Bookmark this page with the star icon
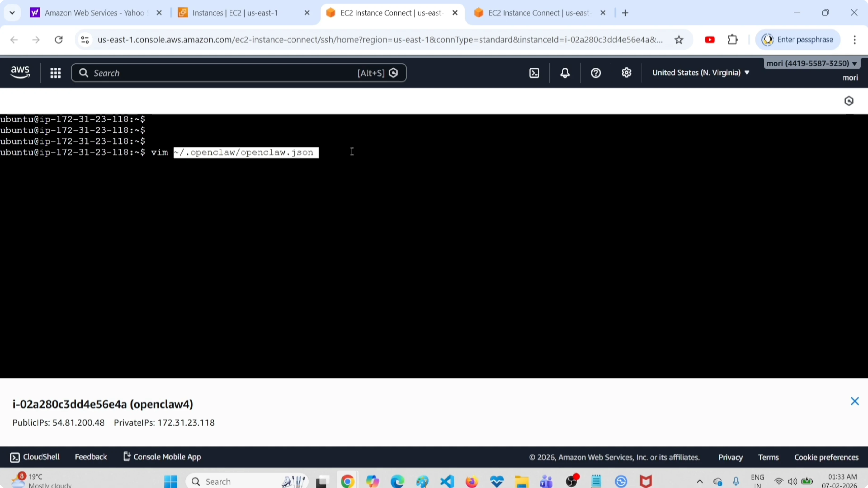The height and width of the screenshot is (488, 868). point(679,40)
